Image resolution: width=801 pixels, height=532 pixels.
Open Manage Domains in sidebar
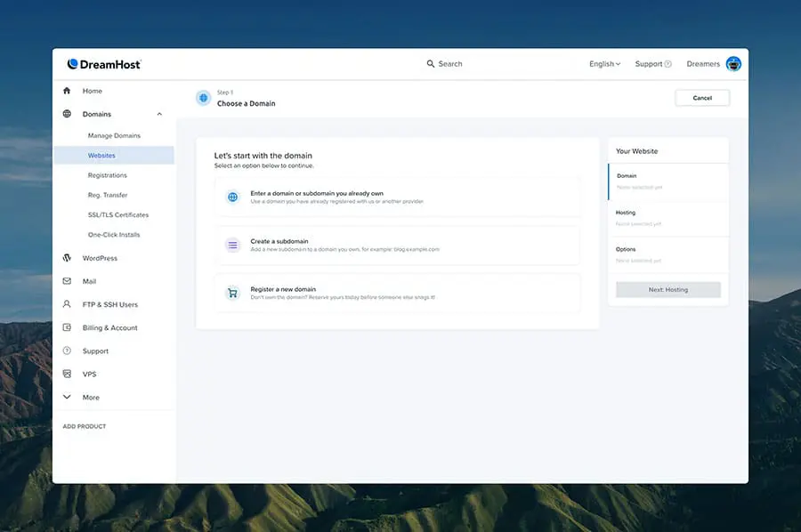pos(114,135)
